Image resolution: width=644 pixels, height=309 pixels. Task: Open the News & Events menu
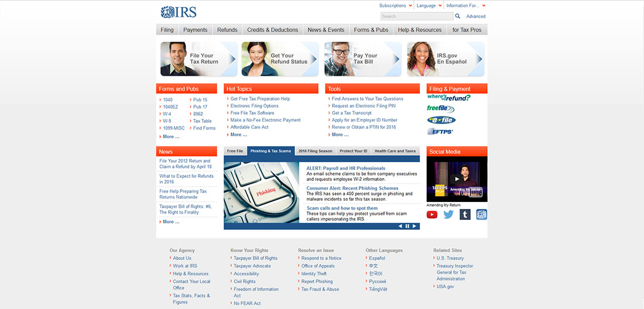(x=326, y=30)
